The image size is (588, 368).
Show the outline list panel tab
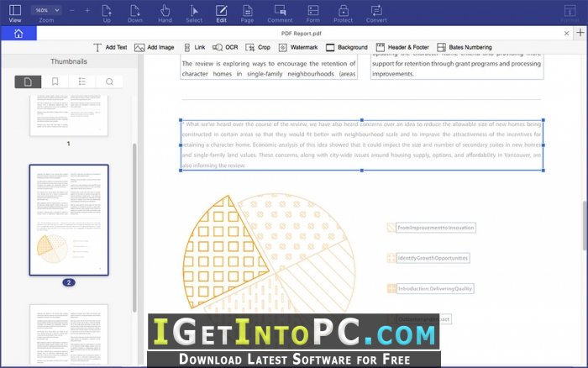coord(82,81)
